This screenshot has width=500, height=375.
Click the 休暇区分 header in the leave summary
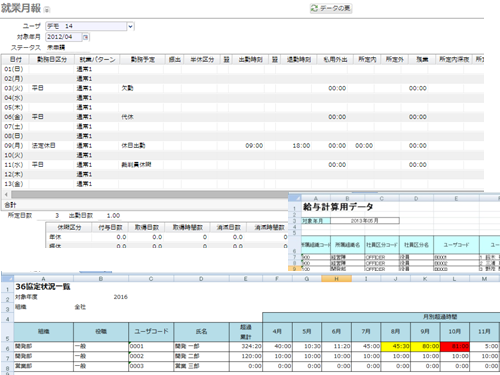coord(69,227)
